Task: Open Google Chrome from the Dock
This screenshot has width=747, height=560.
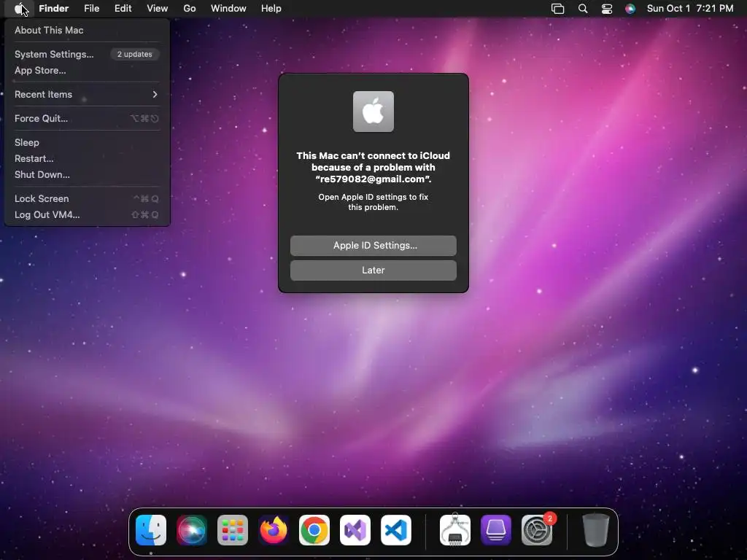Action: pos(314,530)
